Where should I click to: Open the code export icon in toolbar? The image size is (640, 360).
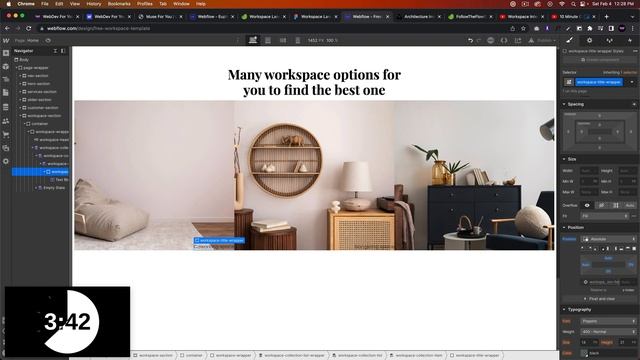click(504, 40)
